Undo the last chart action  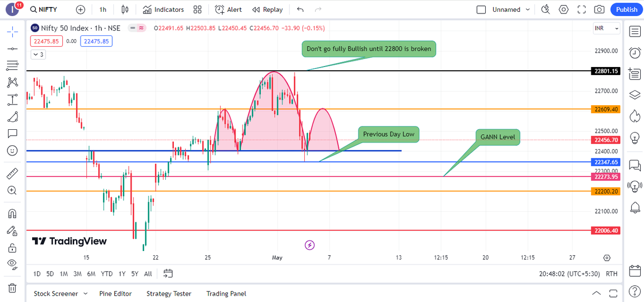pos(300,9)
